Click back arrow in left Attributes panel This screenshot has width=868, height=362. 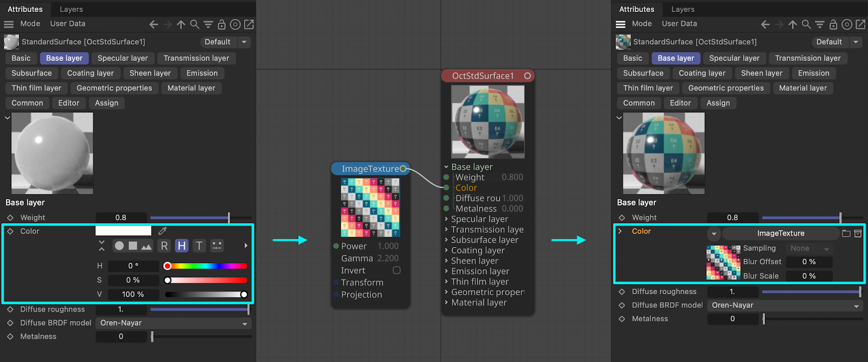pos(154,24)
